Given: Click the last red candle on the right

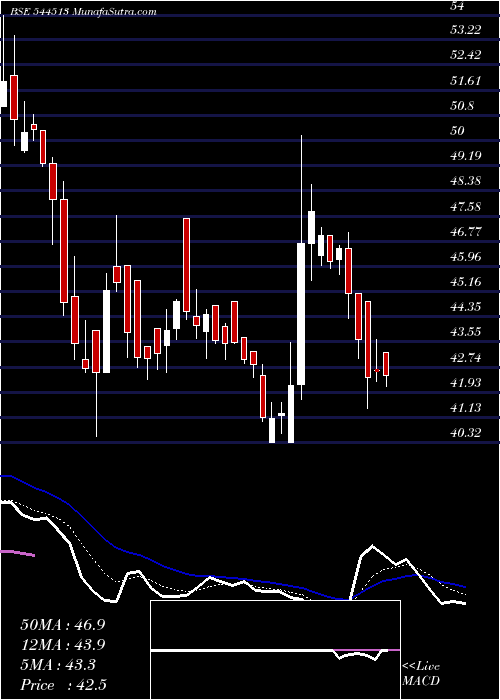Looking at the screenshot, I should click(386, 364).
